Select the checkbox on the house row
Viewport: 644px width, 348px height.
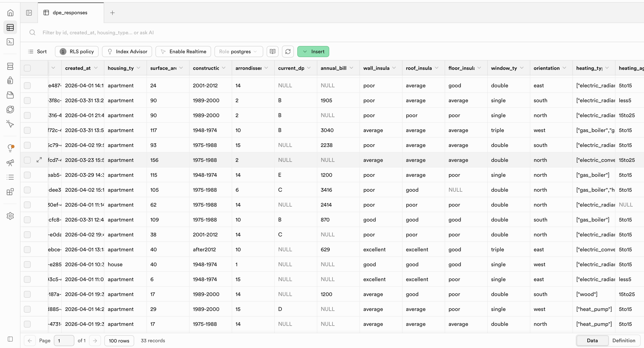tap(27, 264)
